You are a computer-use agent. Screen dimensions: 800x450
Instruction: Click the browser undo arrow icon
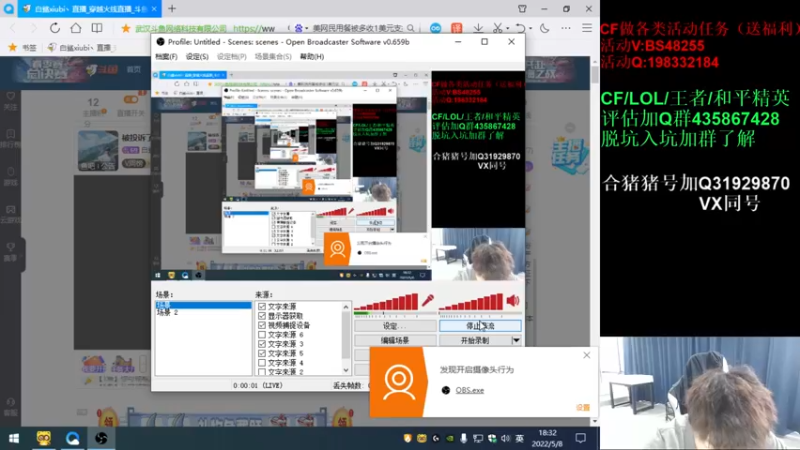tap(519, 28)
